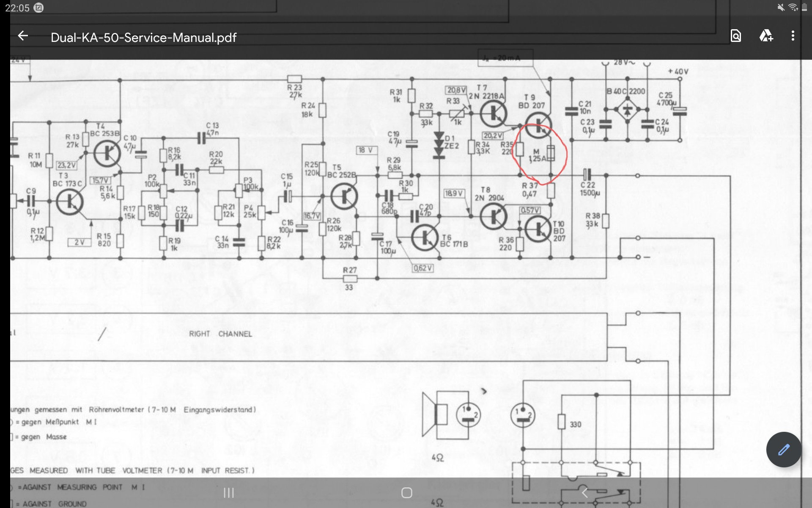Viewport: 812px width, 508px height.
Task: Tap the screenshot notification icon beside clock
Action: pyautogui.click(x=38, y=8)
